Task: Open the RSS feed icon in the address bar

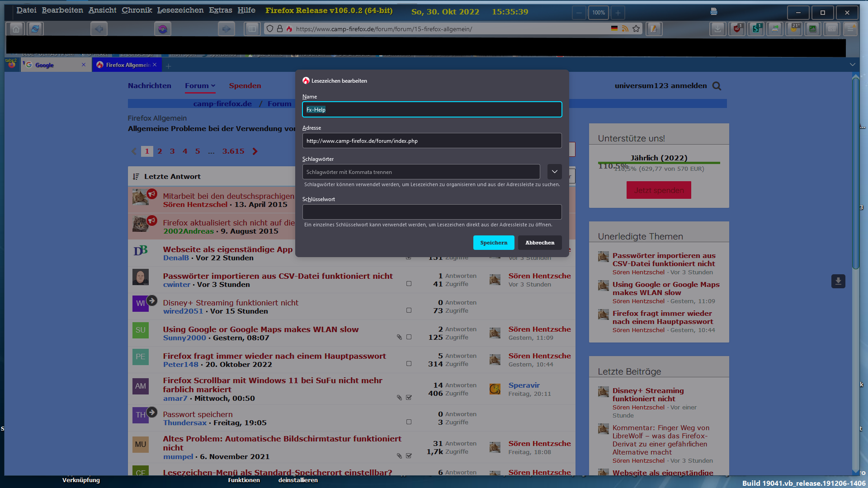Action: [x=625, y=29]
